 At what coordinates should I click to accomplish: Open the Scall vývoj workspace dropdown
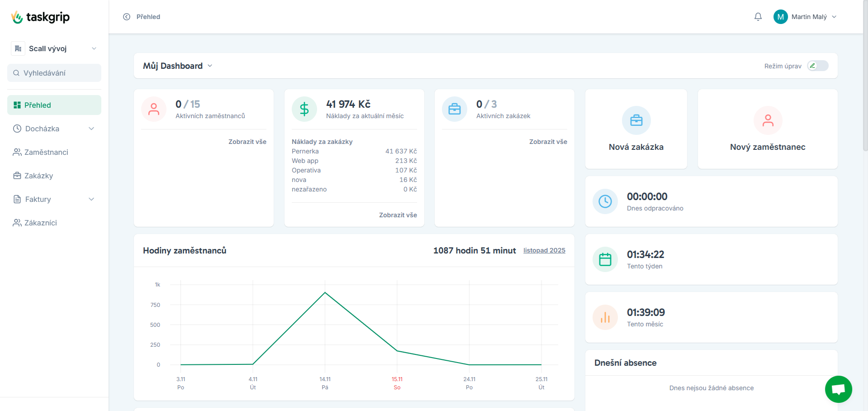[x=54, y=48]
